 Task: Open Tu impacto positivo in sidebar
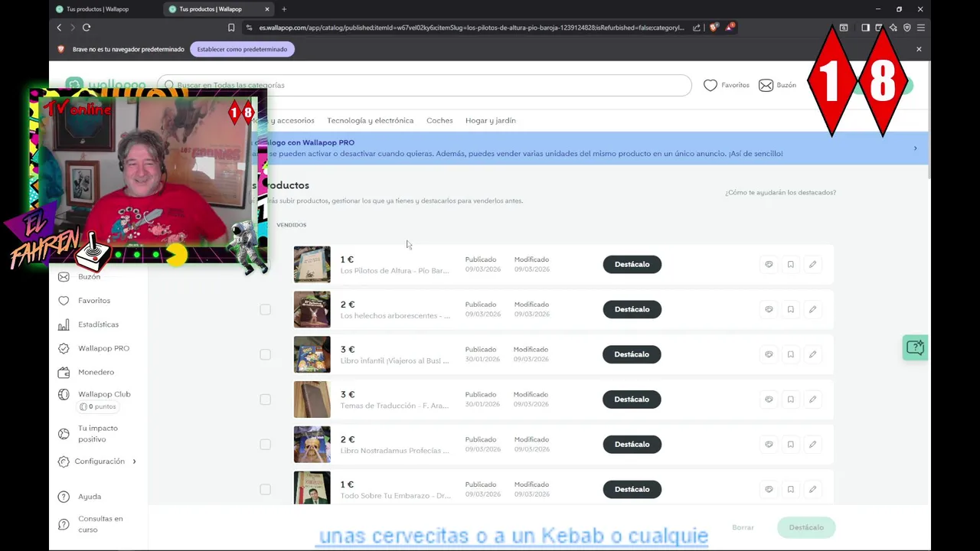(x=88, y=434)
